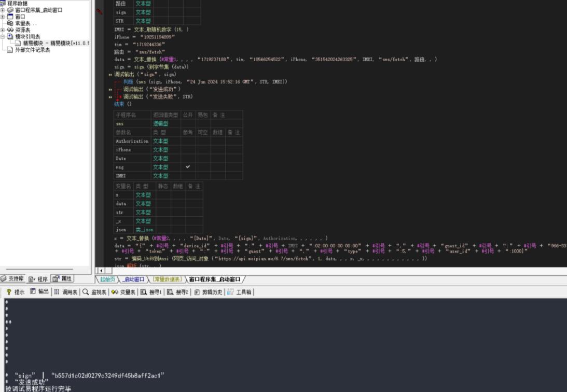Image resolution: width=567 pixels, height=392 pixels.
Task: Click the 窗口 window icon in tree
Action: point(10,17)
